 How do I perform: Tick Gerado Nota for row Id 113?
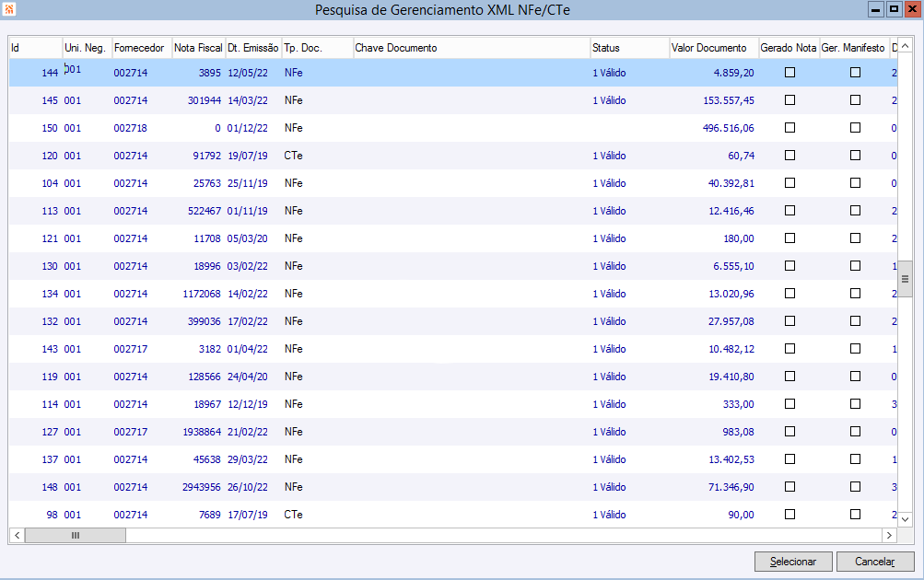[790, 211]
